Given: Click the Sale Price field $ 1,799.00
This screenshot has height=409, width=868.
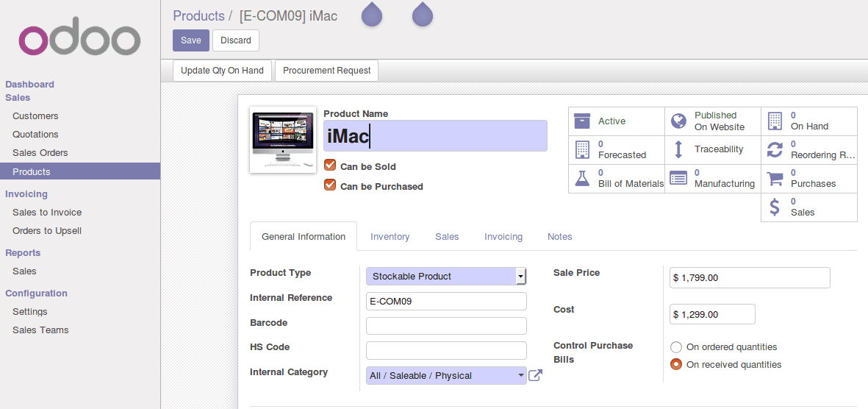Looking at the screenshot, I should (750, 277).
